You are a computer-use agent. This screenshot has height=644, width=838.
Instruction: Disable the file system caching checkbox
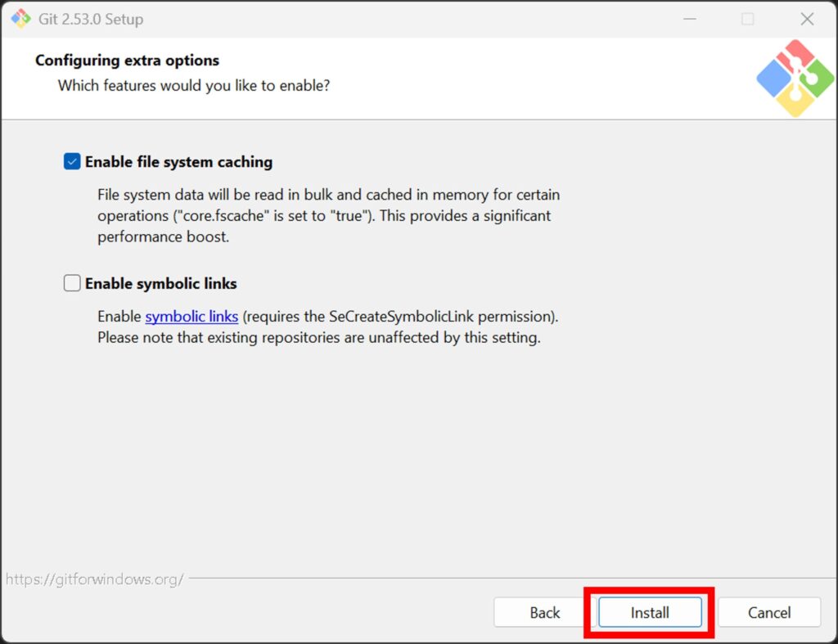72,162
